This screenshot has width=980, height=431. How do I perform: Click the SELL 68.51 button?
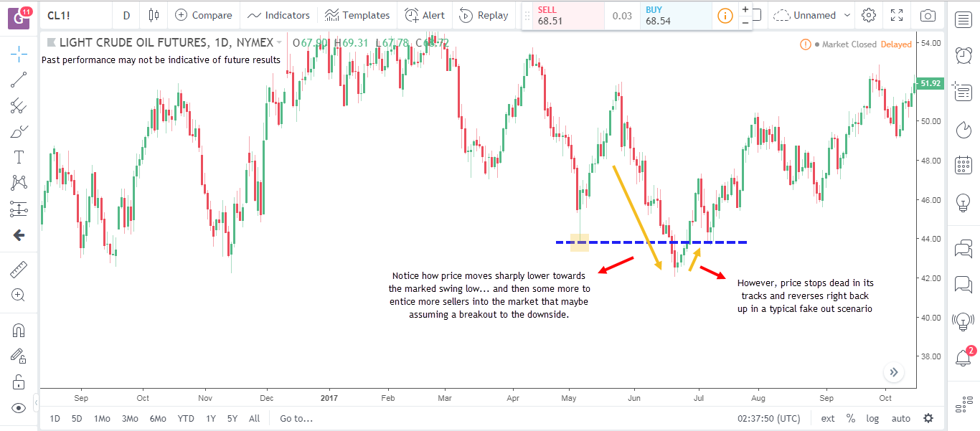pos(562,16)
